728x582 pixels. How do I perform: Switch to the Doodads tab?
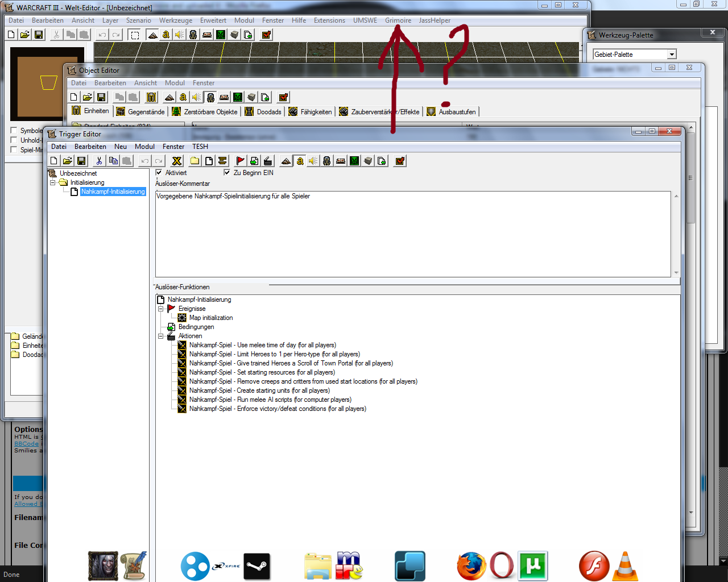tap(263, 111)
